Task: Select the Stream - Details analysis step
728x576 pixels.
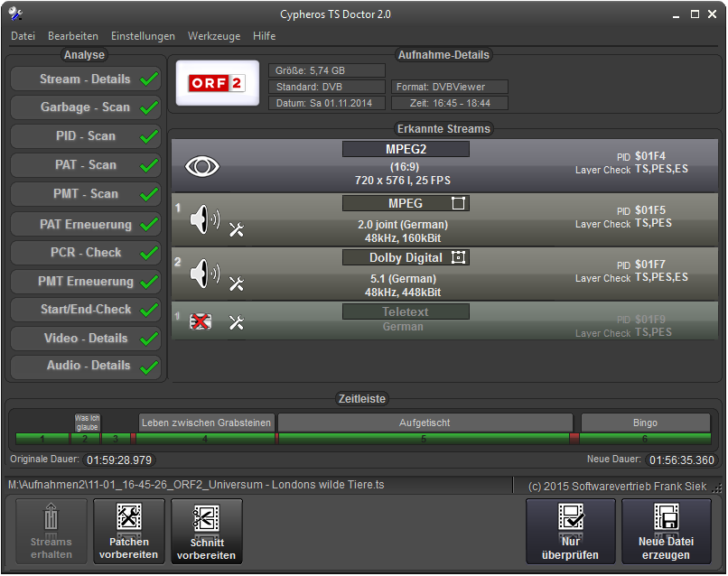Action: pyautogui.click(x=86, y=79)
